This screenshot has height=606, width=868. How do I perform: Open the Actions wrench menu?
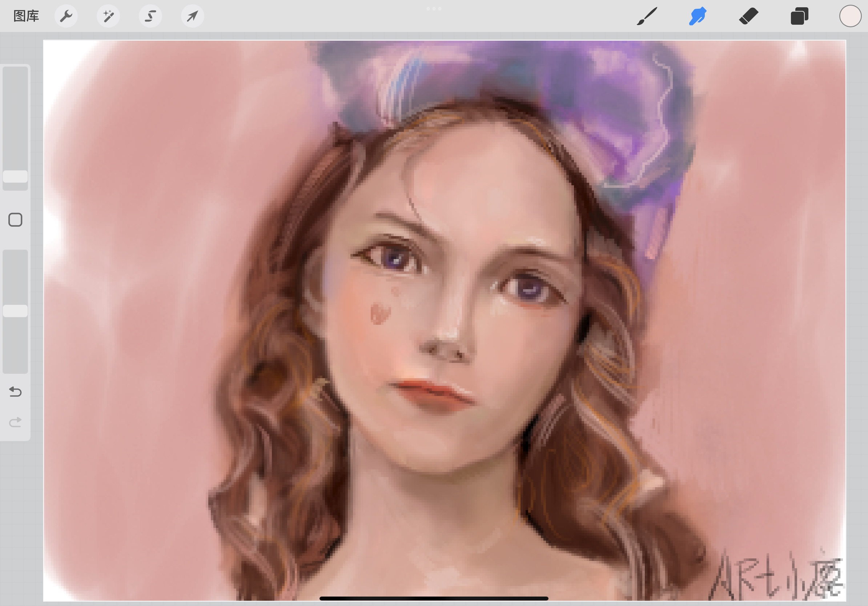pyautogui.click(x=66, y=16)
